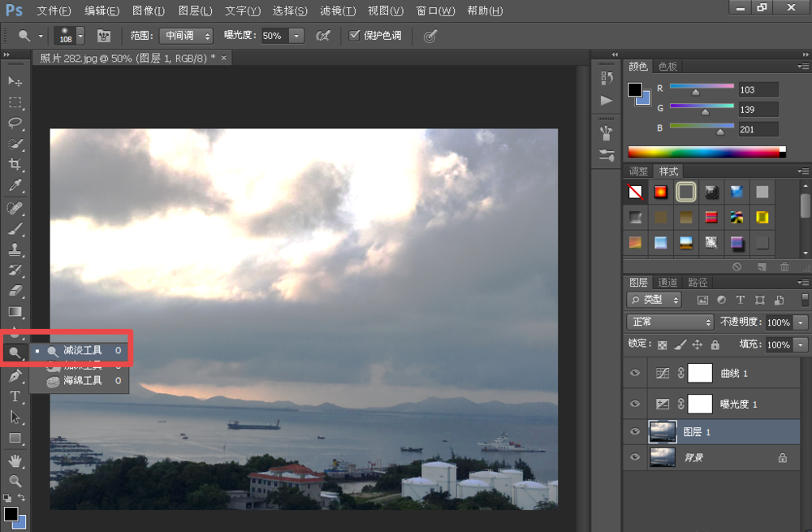Select the Eraser tool
Screen dimensions: 812x532
(x=15, y=291)
